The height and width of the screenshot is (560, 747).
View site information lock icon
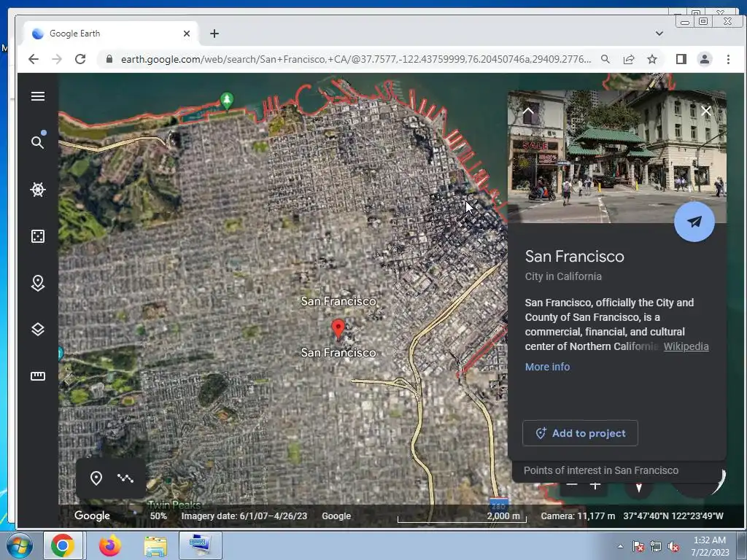tap(109, 59)
